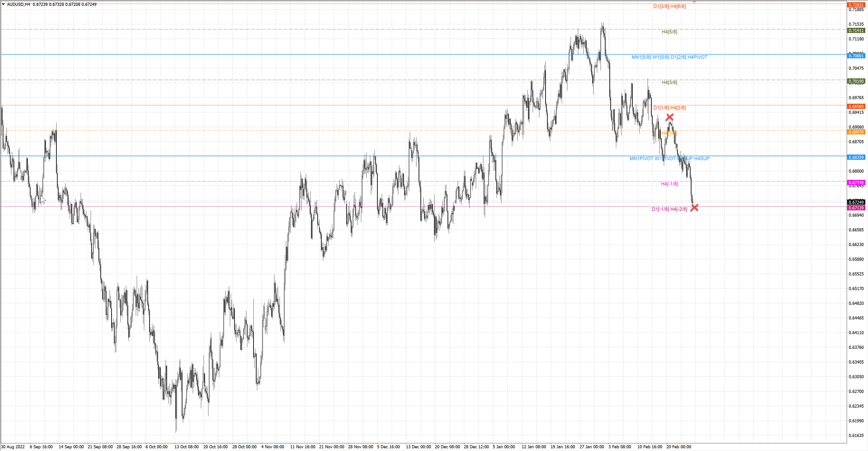
Task: Select the H4[3/8] level label
Action: 669,82
